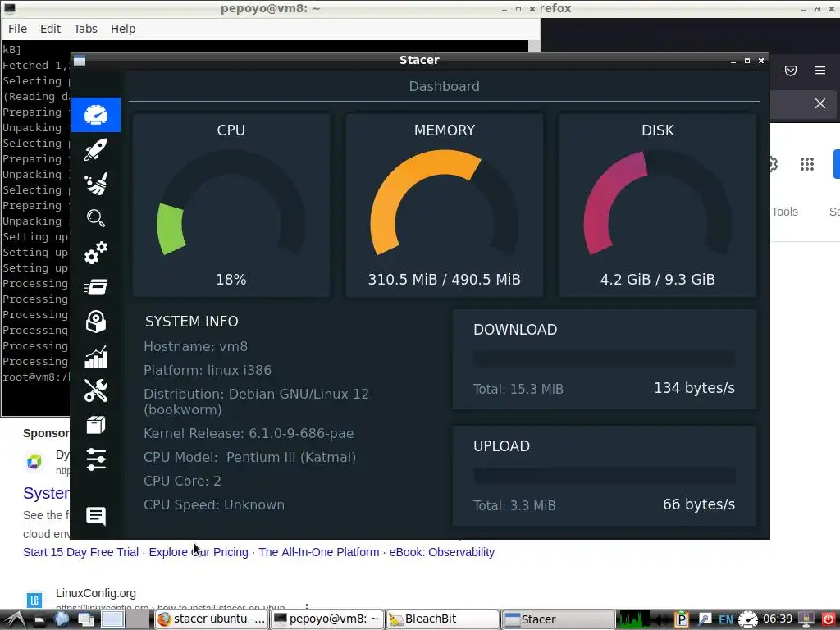Click the 134 bytes/s download rate
Image resolution: width=840 pixels, height=630 pixels.
(694, 388)
